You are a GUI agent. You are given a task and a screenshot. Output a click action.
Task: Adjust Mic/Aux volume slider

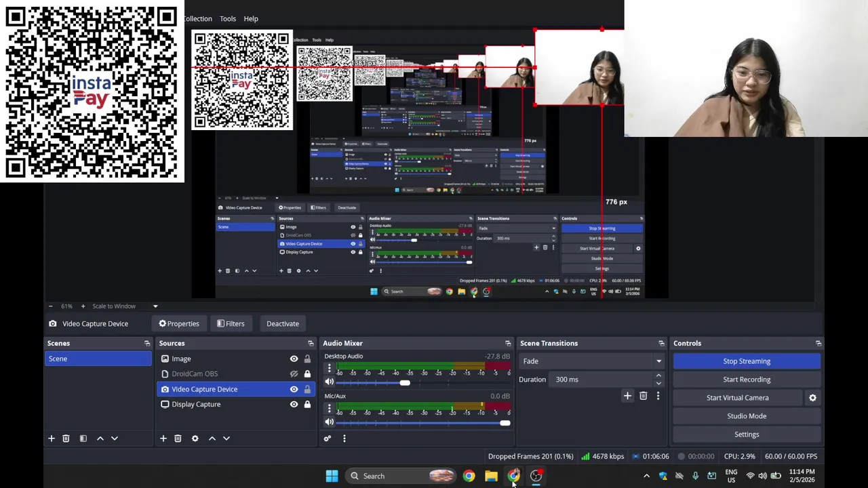[505, 423]
